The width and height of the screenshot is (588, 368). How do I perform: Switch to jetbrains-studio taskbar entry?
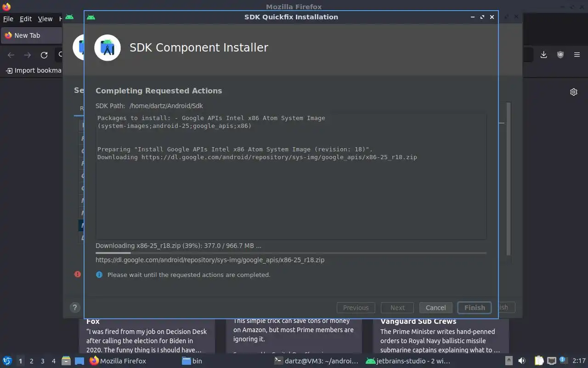408,361
